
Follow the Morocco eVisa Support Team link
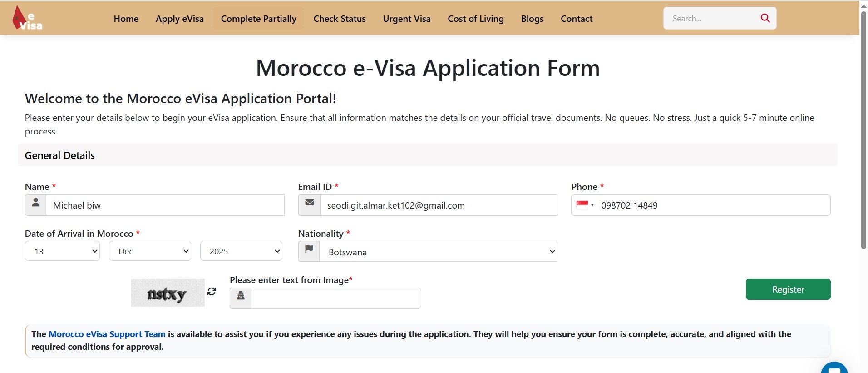107,334
